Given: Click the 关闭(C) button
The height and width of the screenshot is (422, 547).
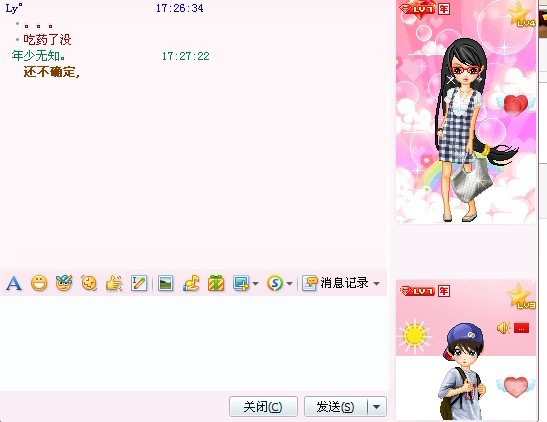Looking at the screenshot, I should (263, 407).
